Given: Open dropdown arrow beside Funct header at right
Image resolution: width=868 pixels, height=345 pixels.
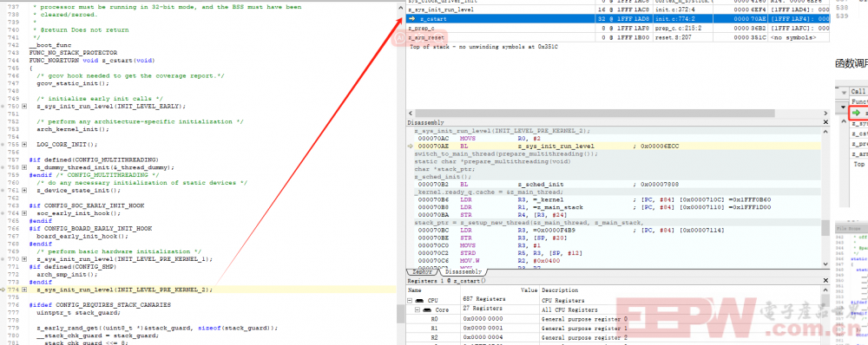Looking at the screenshot, I should tap(844, 107).
